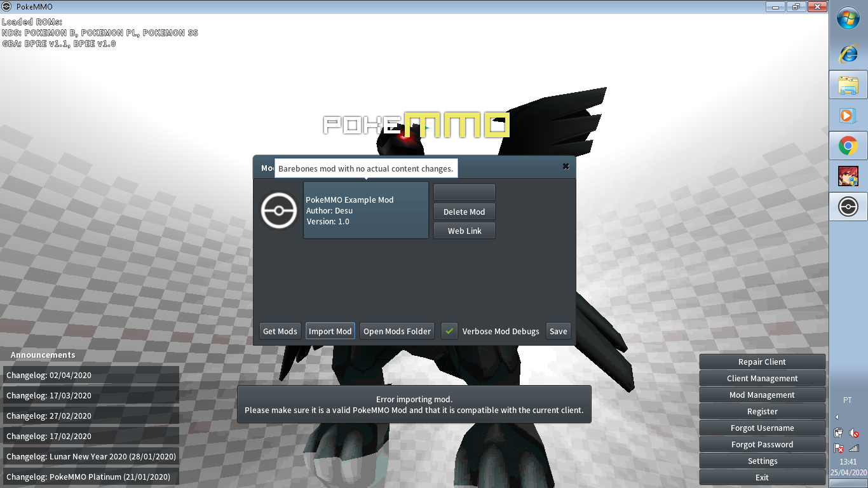This screenshot has height=488, width=868.
Task: Close the Mod Management dialog
Action: coord(566,166)
